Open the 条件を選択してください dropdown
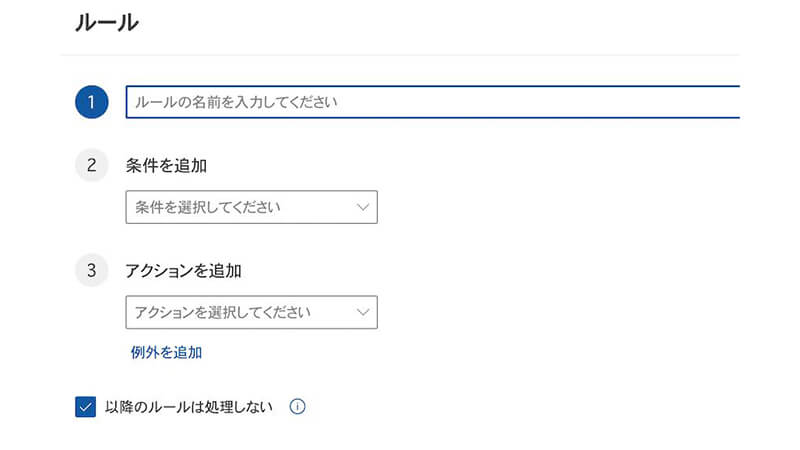 [x=251, y=208]
